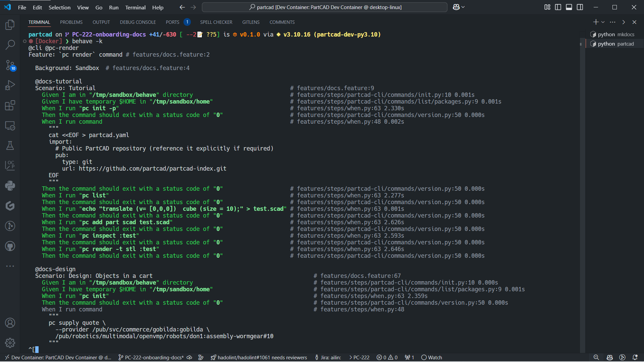Open the Go menu
Image resolution: width=644 pixels, height=362 pixels.
pyautogui.click(x=99, y=7)
